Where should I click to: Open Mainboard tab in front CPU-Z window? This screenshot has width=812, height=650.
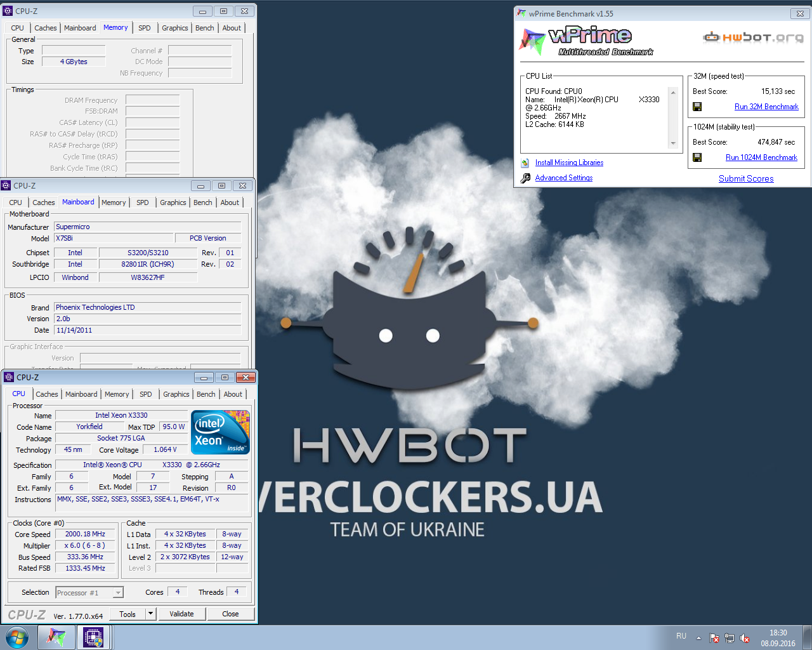[x=81, y=394]
